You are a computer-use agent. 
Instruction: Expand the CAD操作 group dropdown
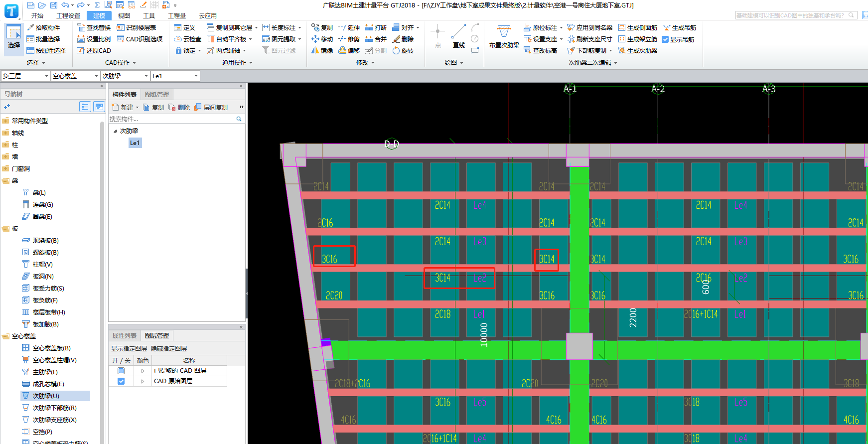121,63
